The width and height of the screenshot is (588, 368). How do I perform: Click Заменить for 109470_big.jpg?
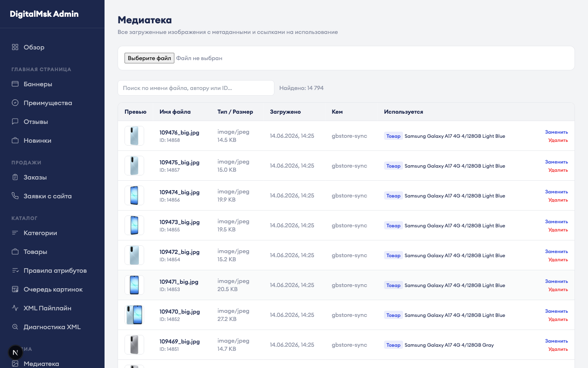coord(557,311)
